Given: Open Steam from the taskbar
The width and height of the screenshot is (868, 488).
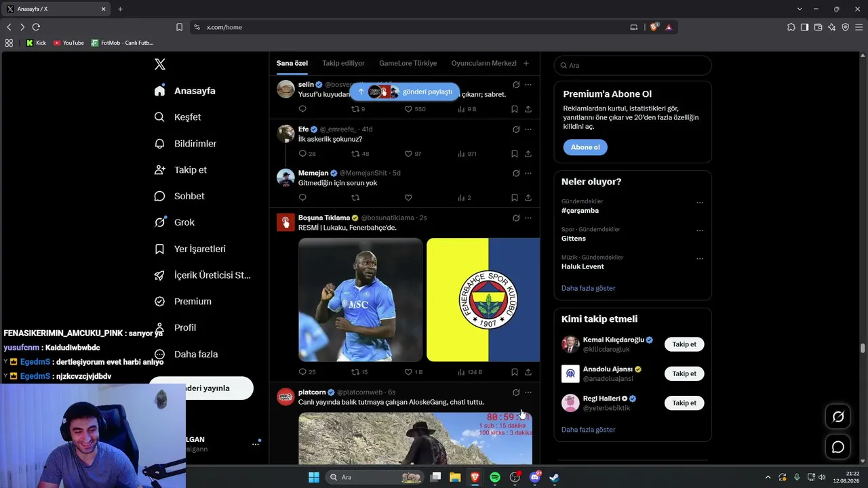Looking at the screenshot, I should click(554, 477).
